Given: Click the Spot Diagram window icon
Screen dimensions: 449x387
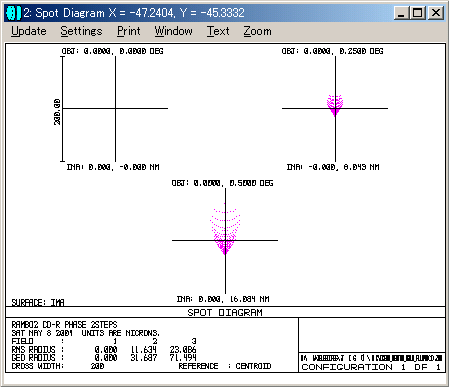Looking at the screenshot, I should coord(13,13).
